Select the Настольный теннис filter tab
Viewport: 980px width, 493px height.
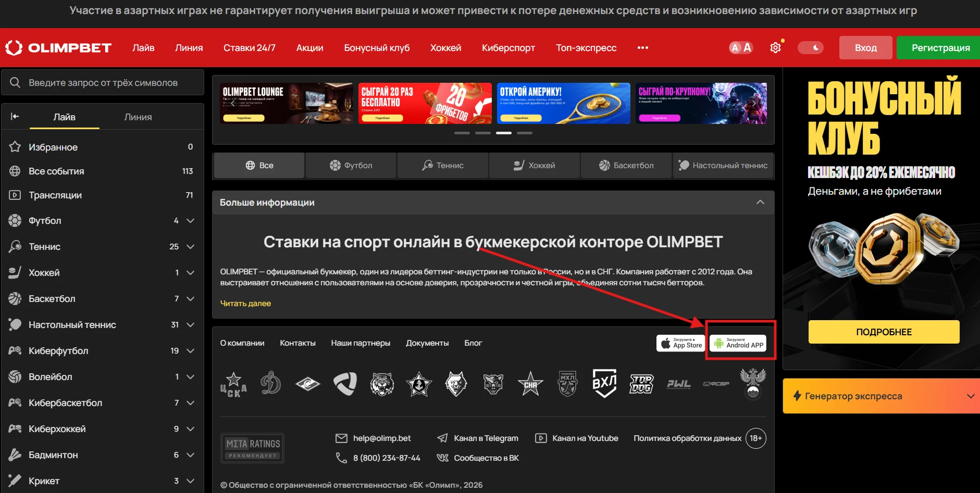[723, 166]
